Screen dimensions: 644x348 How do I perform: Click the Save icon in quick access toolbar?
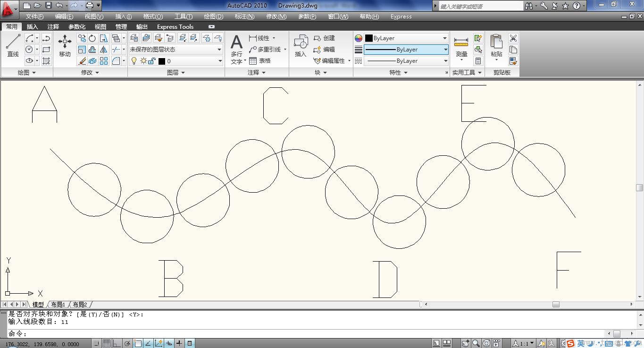[48, 6]
